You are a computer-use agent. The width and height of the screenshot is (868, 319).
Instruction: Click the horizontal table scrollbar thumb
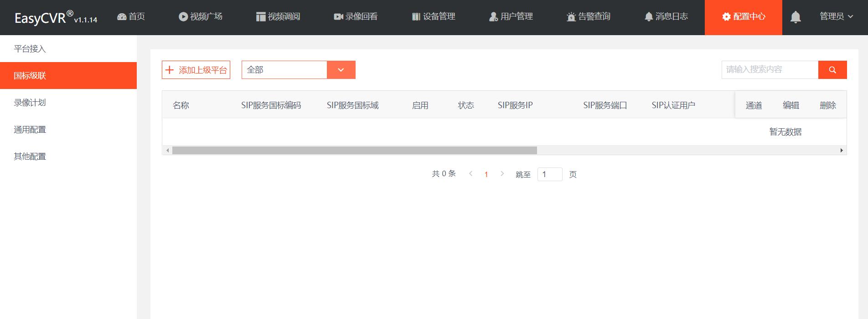tap(354, 151)
